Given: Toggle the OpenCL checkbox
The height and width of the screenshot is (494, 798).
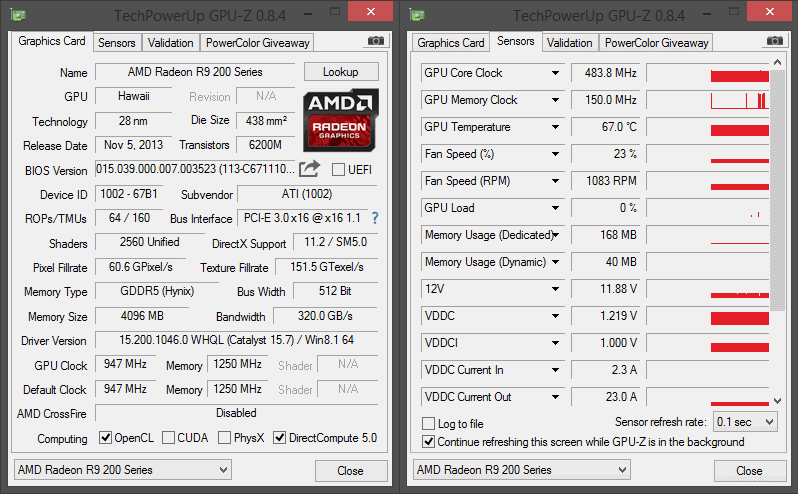Looking at the screenshot, I should [105, 438].
